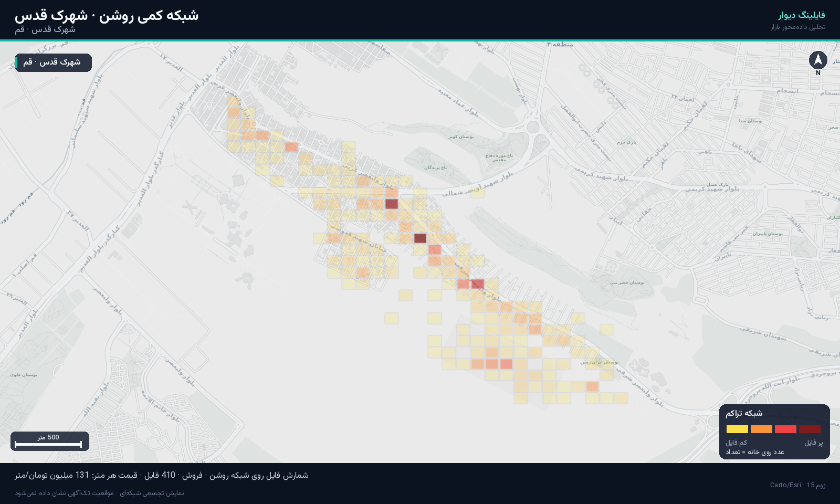
Task: Click the dark red legend swatch
Action: coord(810,429)
